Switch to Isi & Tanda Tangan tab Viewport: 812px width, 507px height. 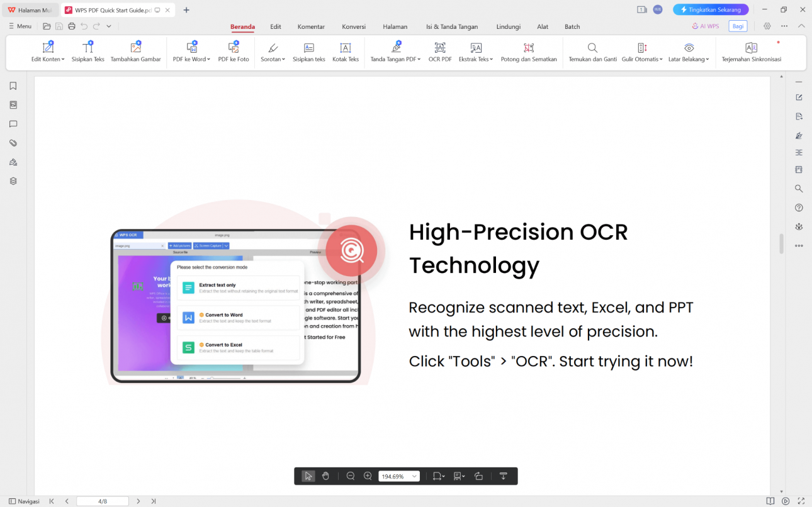pos(452,26)
